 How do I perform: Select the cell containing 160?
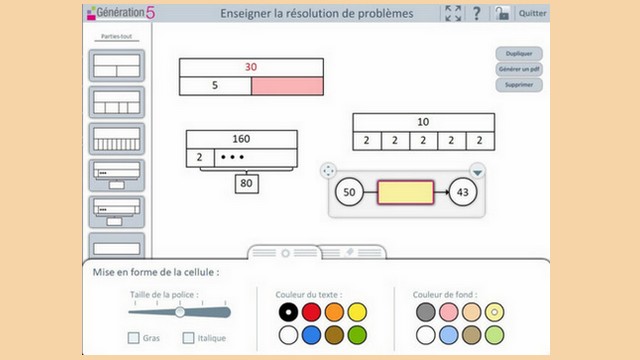pos(242,139)
